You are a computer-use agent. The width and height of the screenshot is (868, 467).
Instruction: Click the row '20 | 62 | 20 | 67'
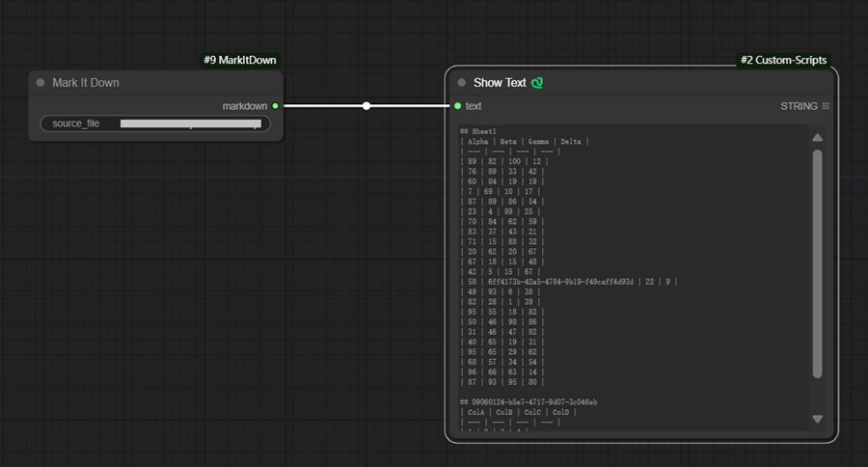click(x=502, y=252)
